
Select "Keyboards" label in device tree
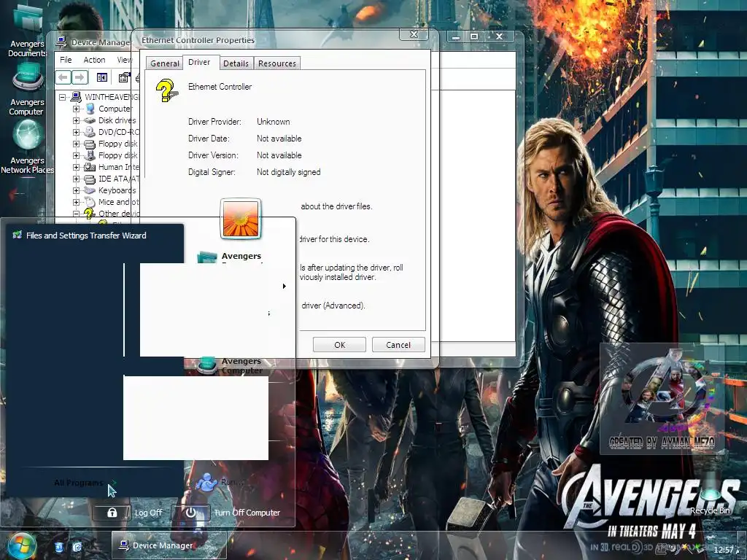tap(117, 190)
